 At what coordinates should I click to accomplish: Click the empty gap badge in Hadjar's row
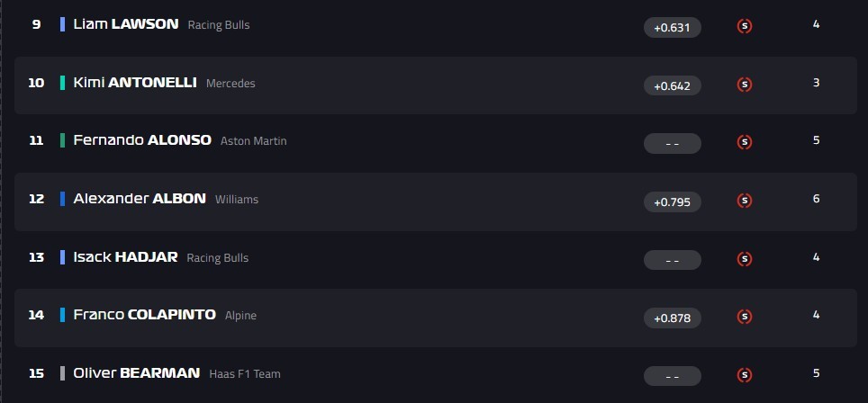(672, 260)
